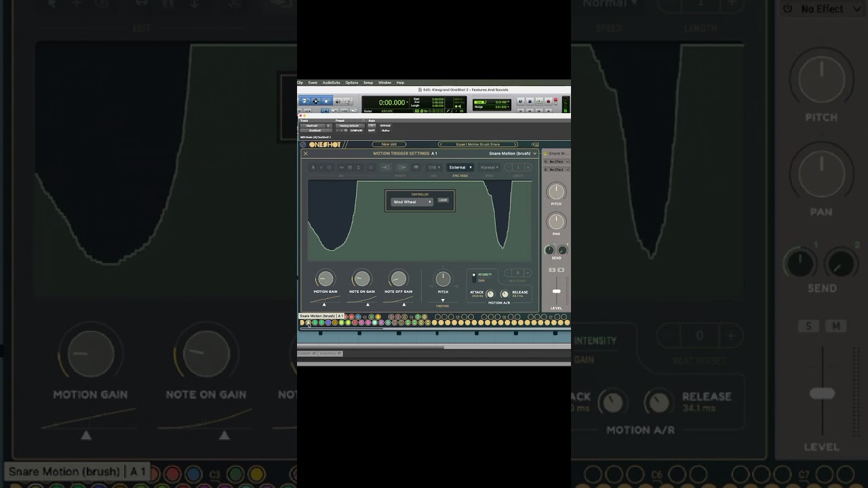Click the Level fader handle
The image size is (868, 488).
556,291
